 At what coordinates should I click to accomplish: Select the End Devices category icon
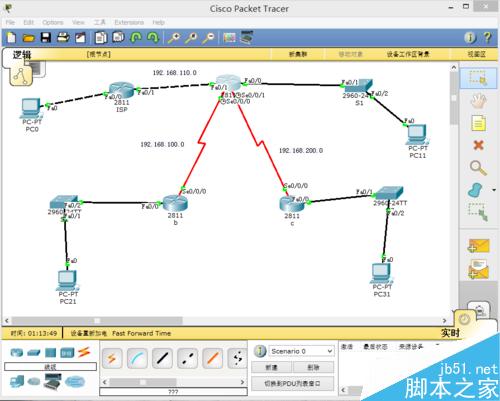pyautogui.click(x=17, y=381)
